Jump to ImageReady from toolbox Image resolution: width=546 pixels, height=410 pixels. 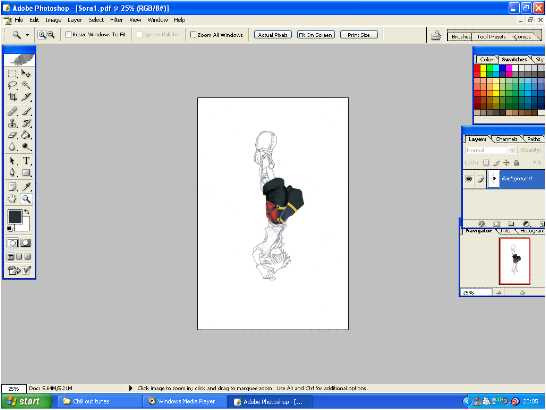point(20,270)
